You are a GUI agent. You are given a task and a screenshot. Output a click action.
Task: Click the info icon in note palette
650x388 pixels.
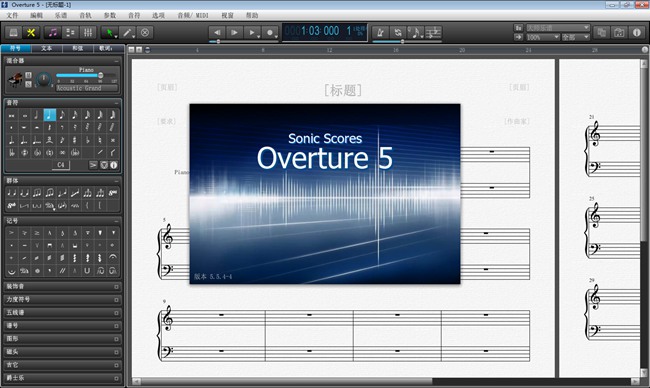pos(114,165)
